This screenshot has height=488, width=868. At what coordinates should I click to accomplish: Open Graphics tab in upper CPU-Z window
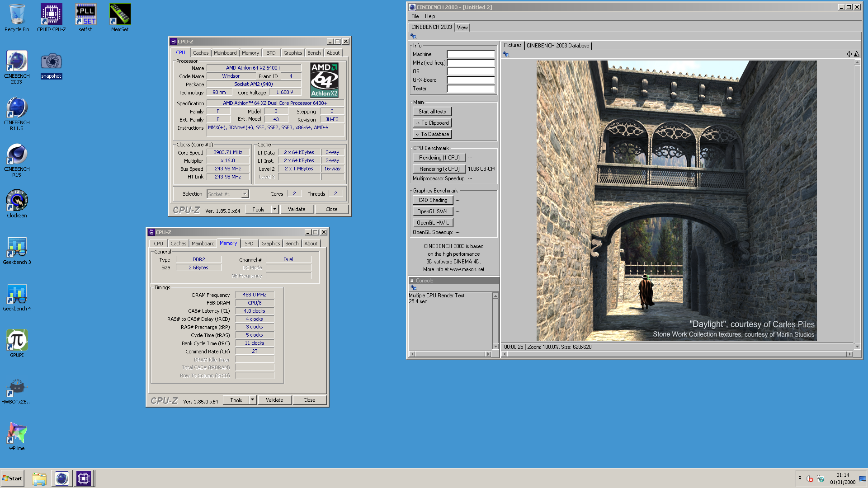click(x=293, y=53)
